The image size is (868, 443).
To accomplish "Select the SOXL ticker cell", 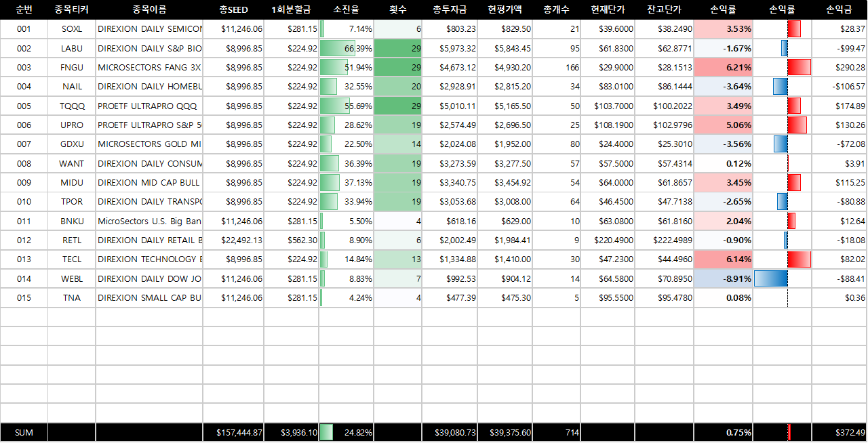I will [x=71, y=29].
